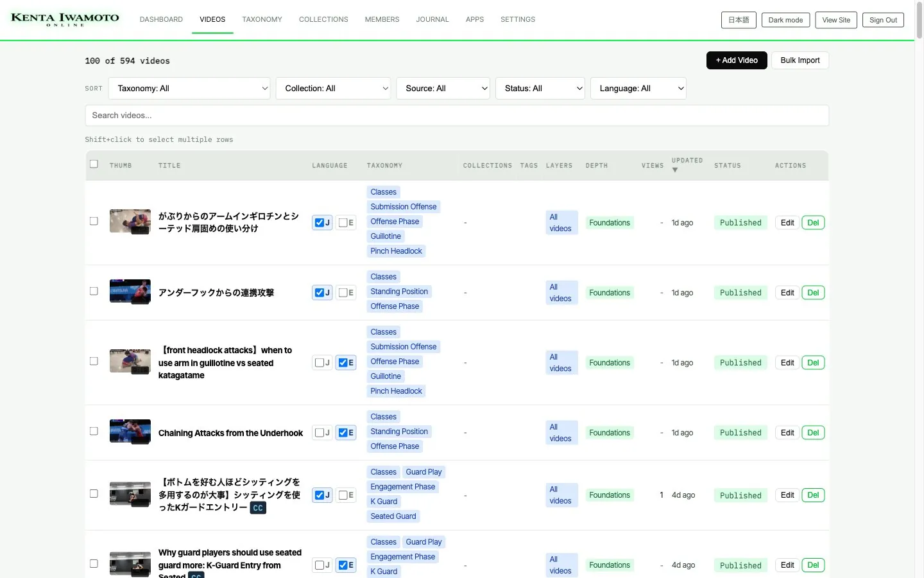924x578 pixels.
Task: Click the + Add Video button
Action: (737, 60)
